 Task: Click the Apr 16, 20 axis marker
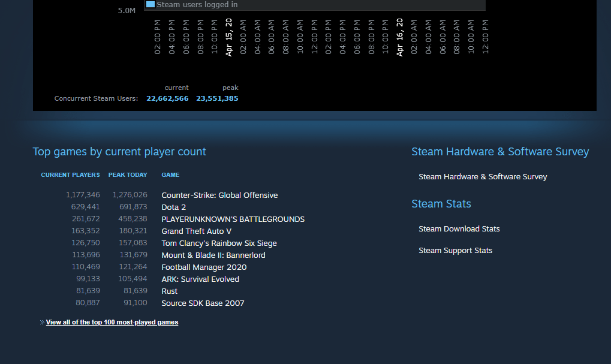399,37
